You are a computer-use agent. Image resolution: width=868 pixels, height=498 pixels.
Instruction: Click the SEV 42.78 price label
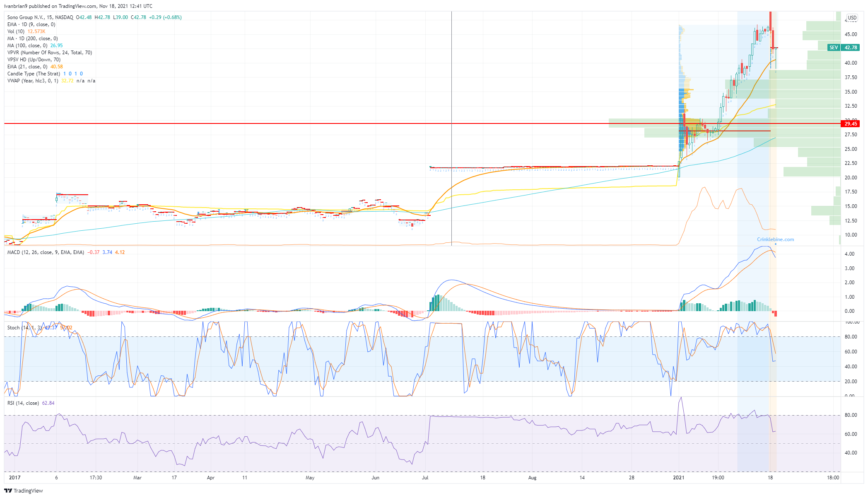[843, 48]
